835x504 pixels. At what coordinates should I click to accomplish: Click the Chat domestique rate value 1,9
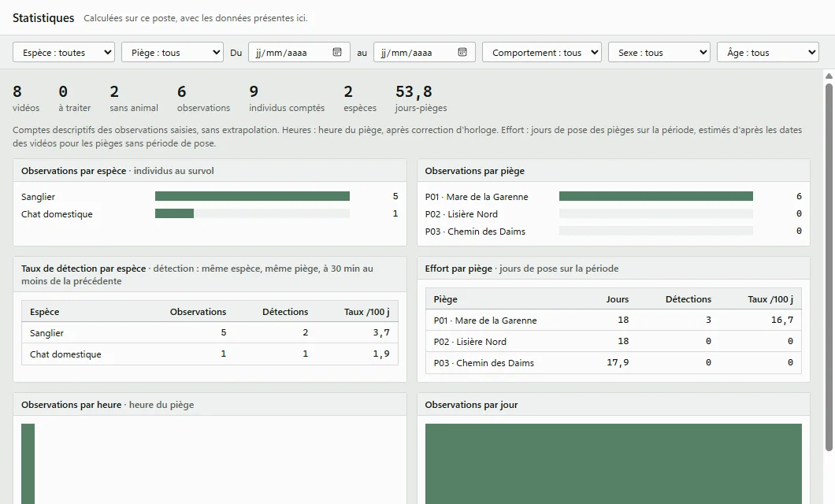click(381, 354)
